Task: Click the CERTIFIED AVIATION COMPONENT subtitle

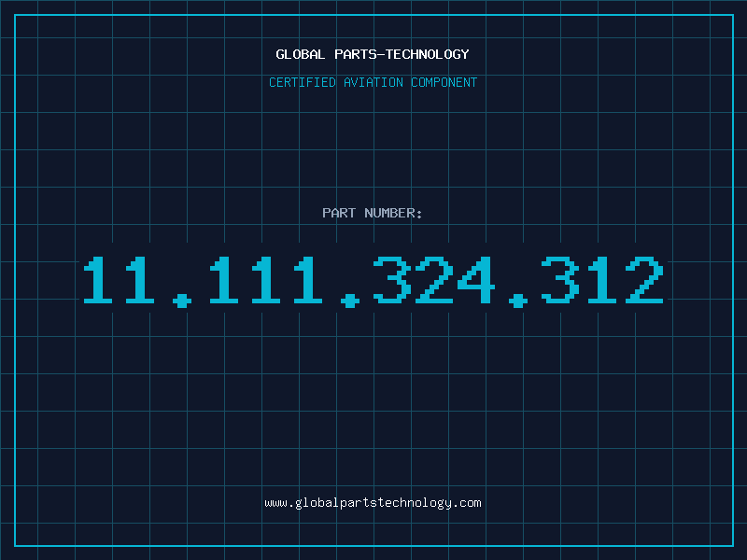Action: point(373,82)
